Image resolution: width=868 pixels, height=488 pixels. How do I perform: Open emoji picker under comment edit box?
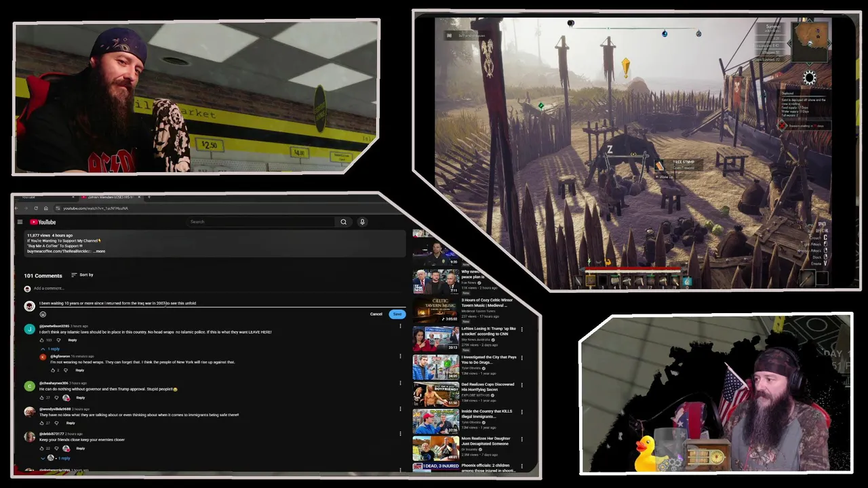[43, 314]
